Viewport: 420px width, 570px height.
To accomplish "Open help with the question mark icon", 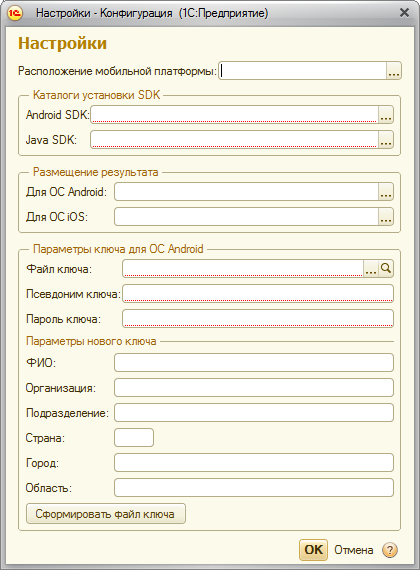I will pos(389,550).
